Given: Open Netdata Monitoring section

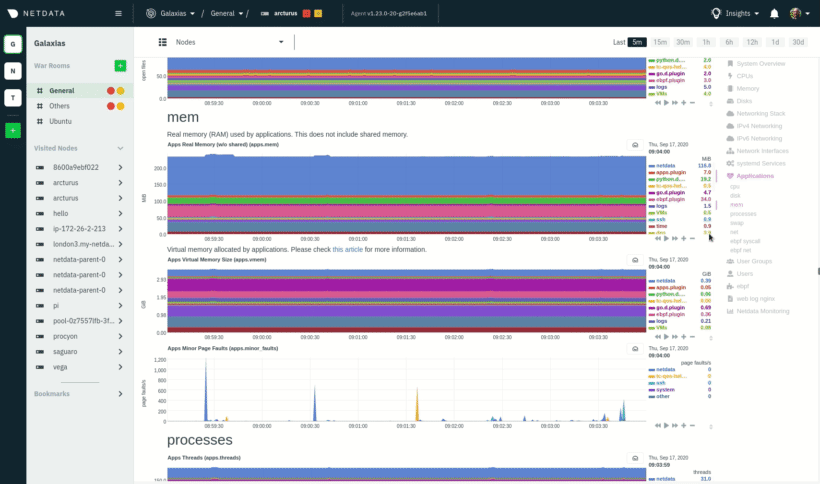Looking at the screenshot, I should click(762, 312).
